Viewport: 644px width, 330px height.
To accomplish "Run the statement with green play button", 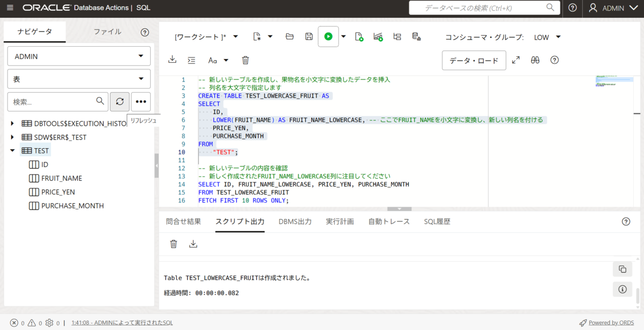I will [x=328, y=36].
